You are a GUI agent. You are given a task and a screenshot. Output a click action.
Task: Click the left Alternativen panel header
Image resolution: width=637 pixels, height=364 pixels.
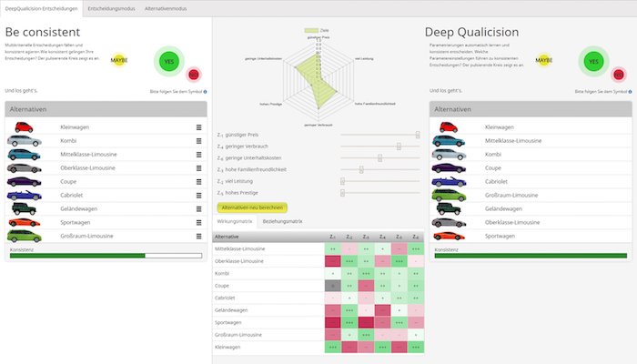(106, 109)
